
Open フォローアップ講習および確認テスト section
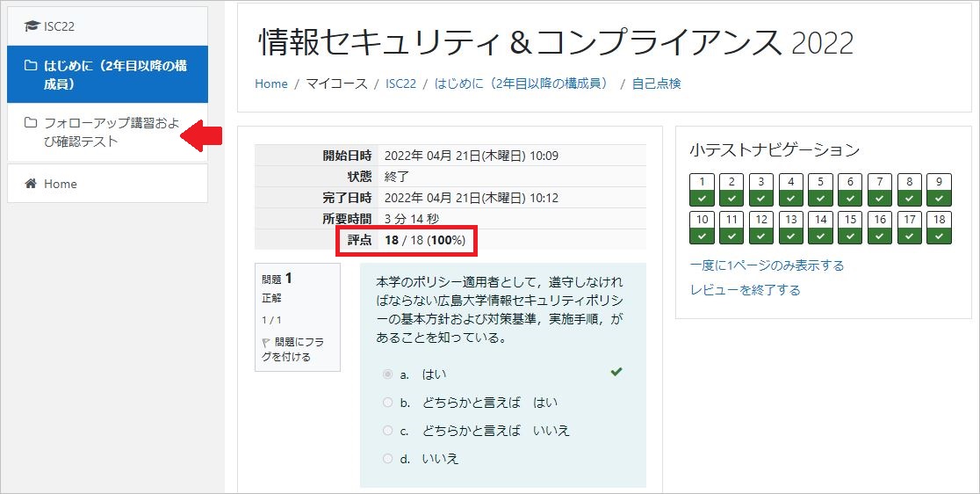tap(107, 132)
